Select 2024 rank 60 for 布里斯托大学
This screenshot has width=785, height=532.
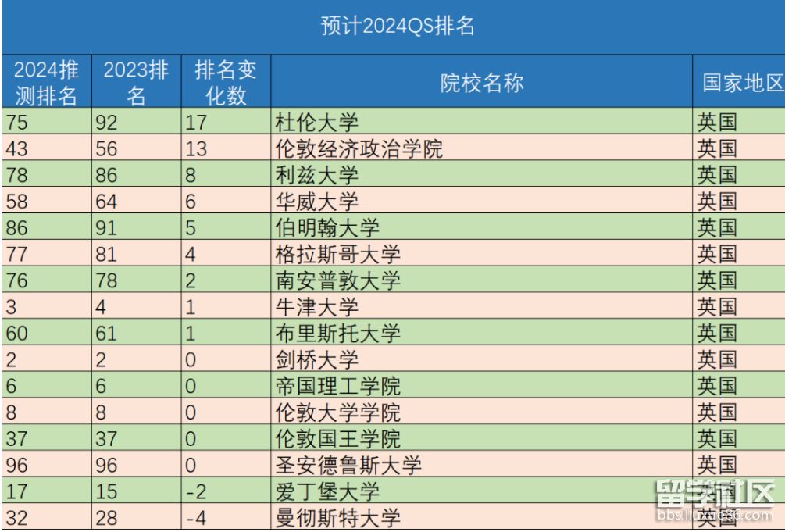click(x=16, y=334)
